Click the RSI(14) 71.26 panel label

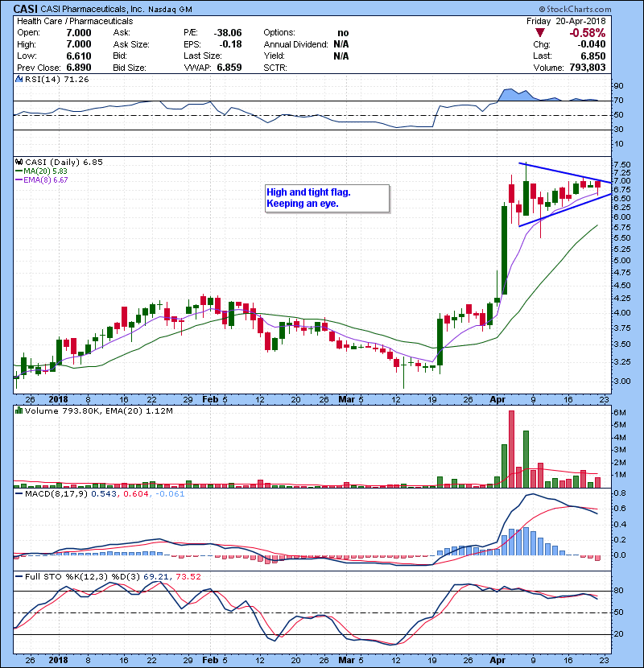pos(56,79)
